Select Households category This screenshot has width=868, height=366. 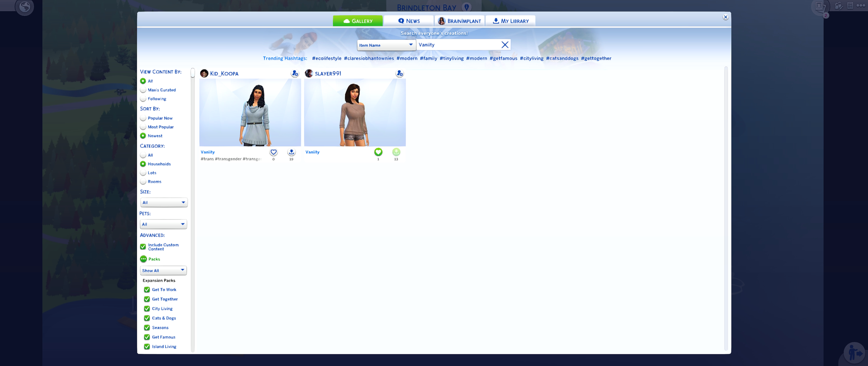pos(143,164)
